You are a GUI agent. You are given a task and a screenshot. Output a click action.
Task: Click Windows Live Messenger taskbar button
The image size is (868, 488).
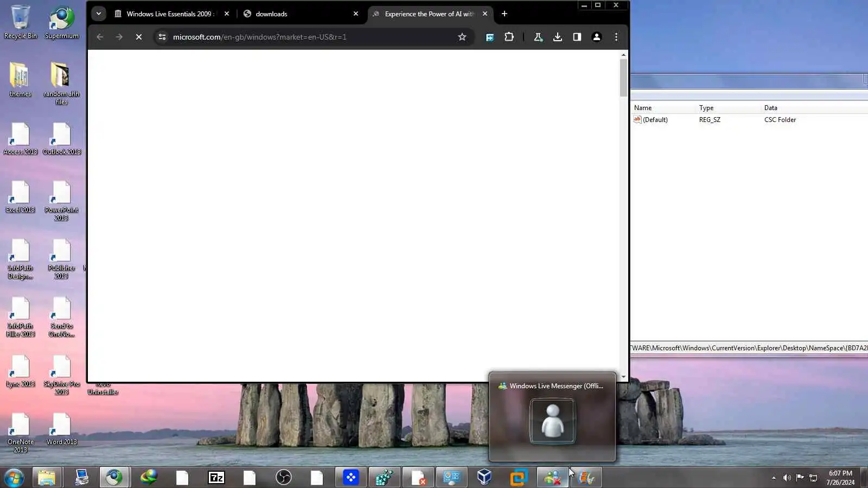coord(552,478)
